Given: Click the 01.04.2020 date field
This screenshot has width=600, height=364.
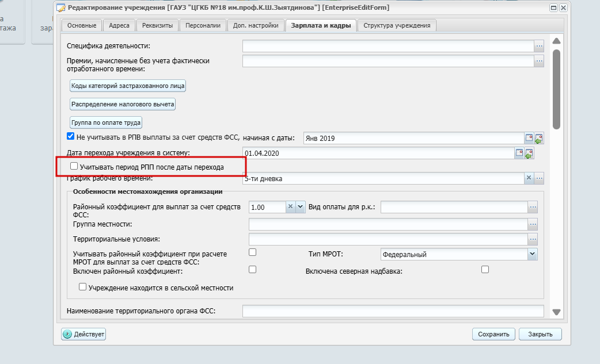Looking at the screenshot, I should 378,153.
